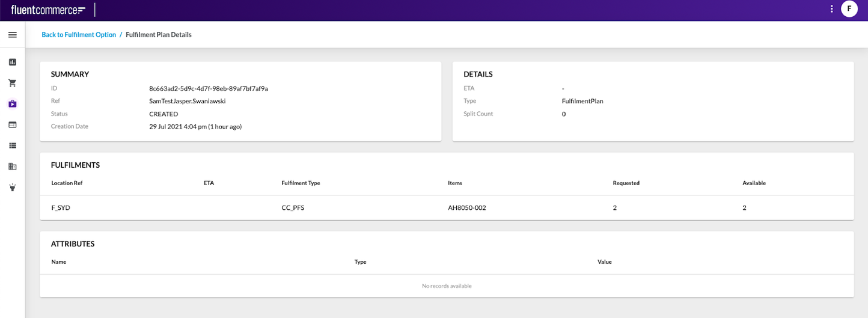Open the hamburger navigation menu

pos(12,35)
